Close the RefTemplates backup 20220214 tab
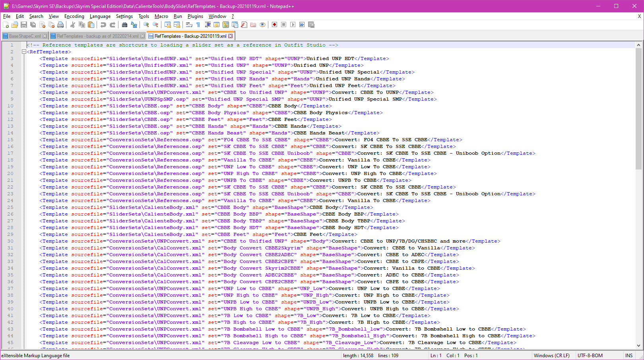Image resolution: width=644 pixels, height=360 pixels. click(143, 36)
